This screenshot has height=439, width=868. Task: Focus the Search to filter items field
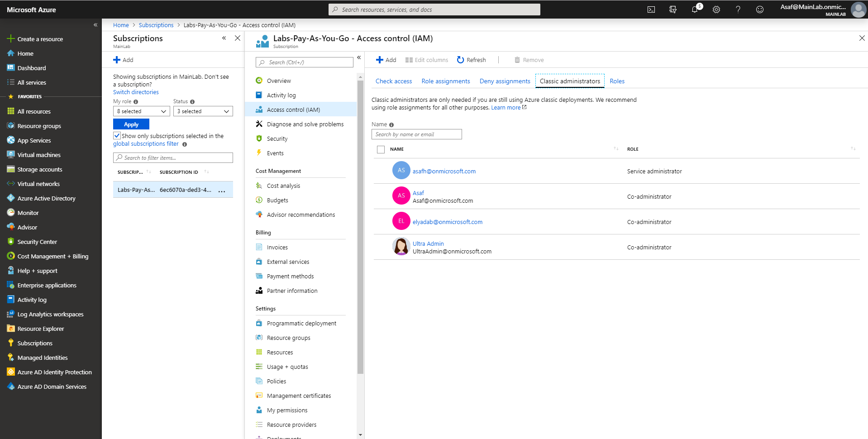pyautogui.click(x=173, y=157)
